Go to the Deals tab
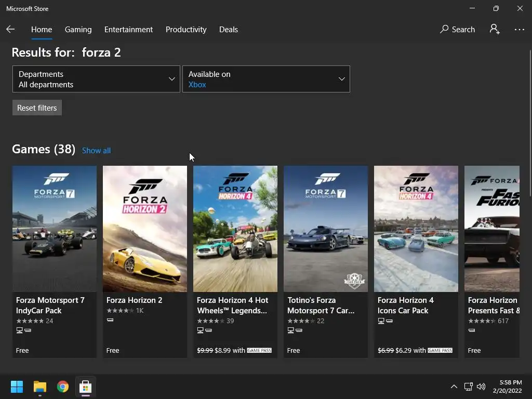 [x=229, y=30]
